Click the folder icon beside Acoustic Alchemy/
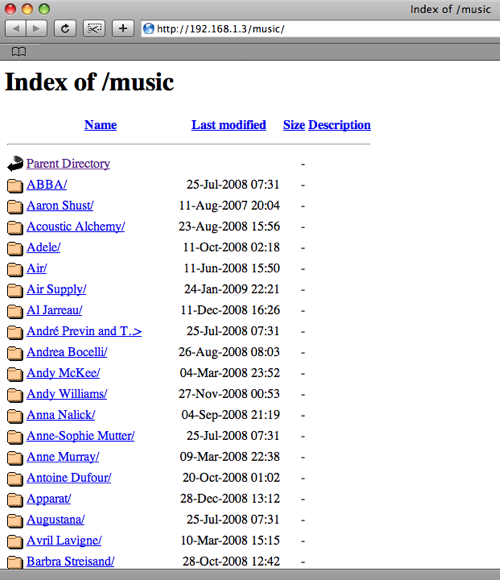Image resolution: width=500 pixels, height=580 pixels. (15, 227)
